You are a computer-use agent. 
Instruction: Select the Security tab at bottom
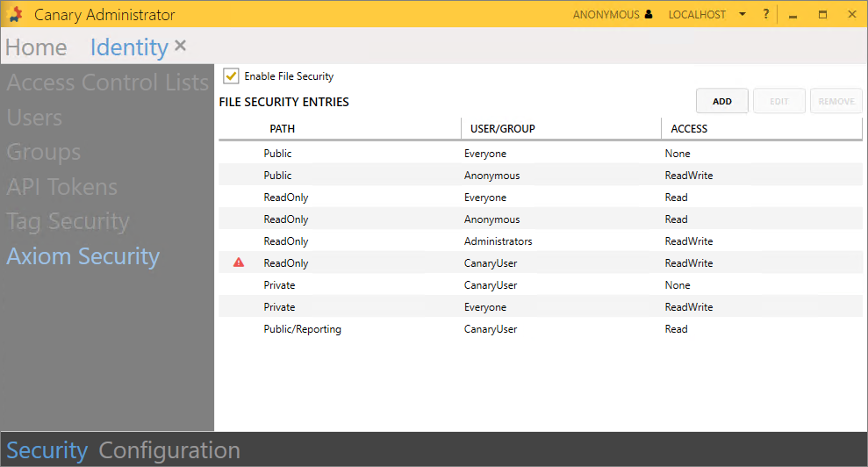(47, 450)
